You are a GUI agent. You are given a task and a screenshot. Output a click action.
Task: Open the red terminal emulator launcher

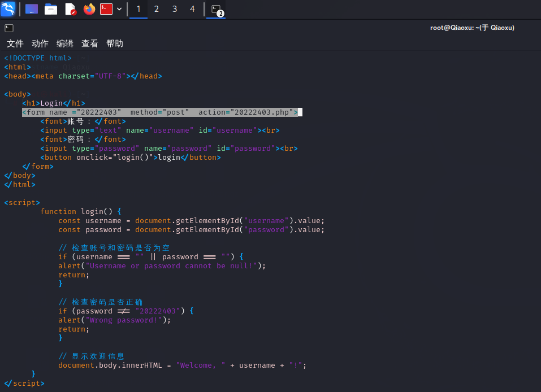106,9
